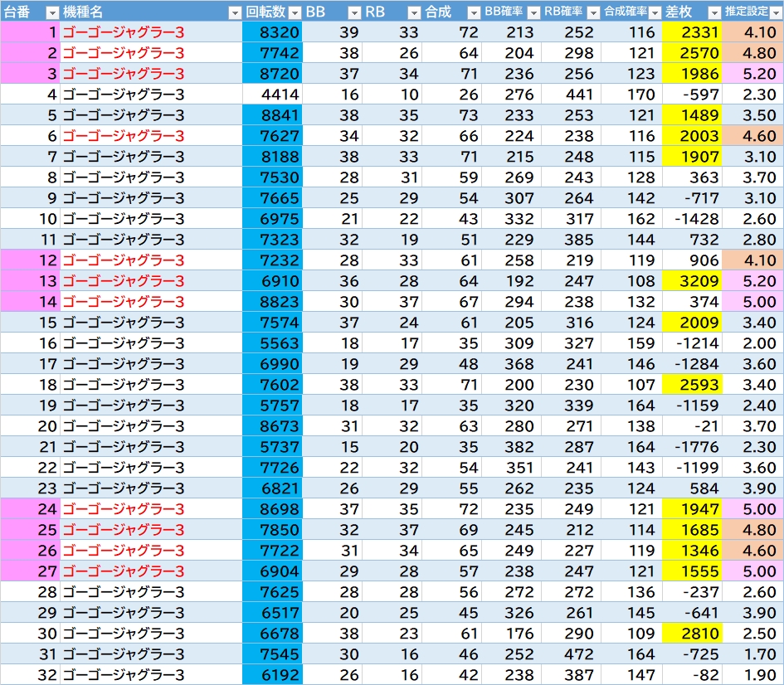Expand the BB確率 filter dropdown

533,12
